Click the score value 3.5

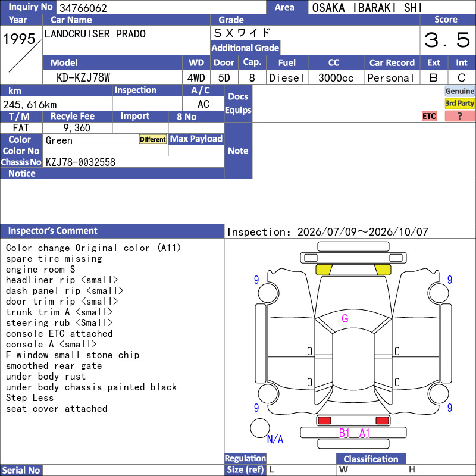(447, 40)
